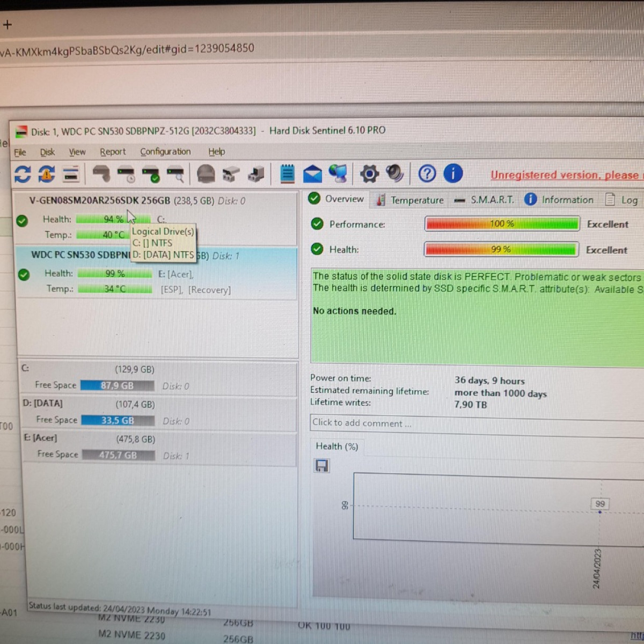Image resolution: width=644 pixels, height=644 pixels.
Task: Click the 34 °C temperature bar of Disk 1
Action: [x=115, y=289]
